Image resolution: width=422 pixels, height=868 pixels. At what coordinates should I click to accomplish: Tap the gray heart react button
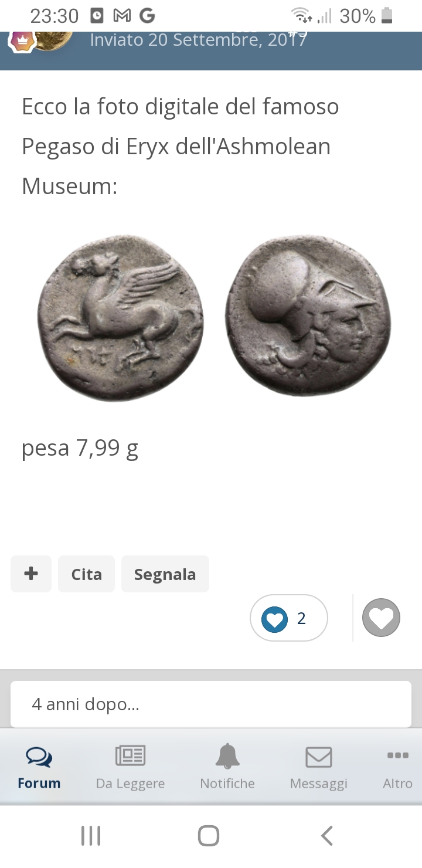(x=381, y=618)
